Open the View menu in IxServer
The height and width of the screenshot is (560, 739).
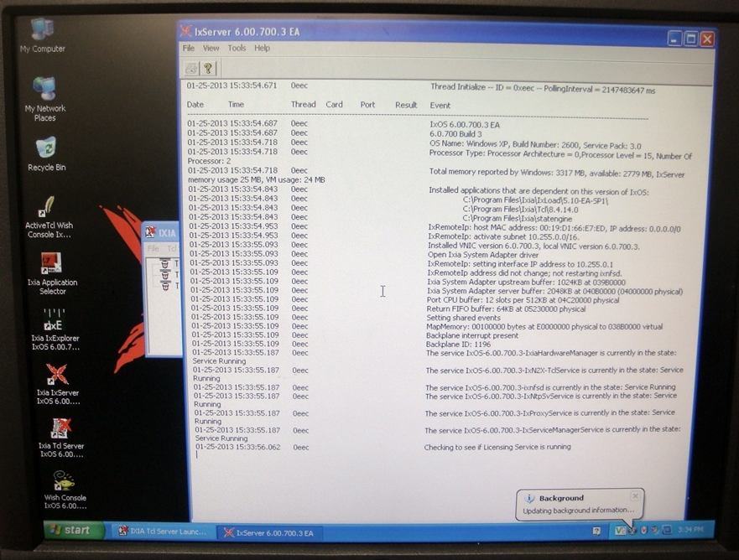click(211, 48)
